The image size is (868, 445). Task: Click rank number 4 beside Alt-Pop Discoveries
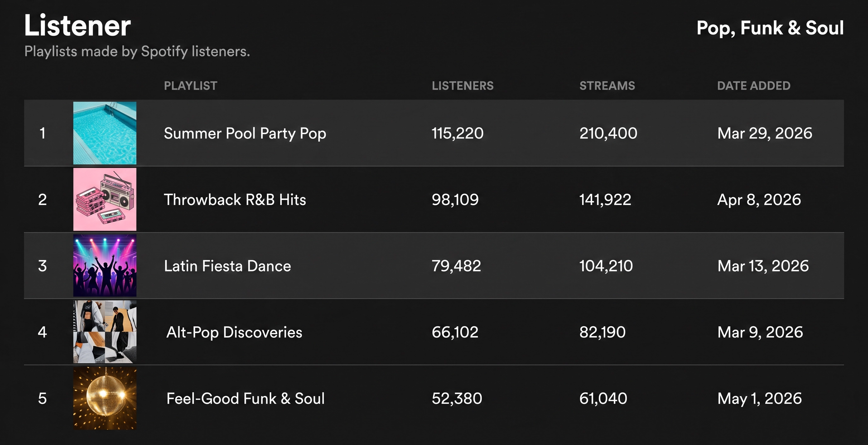tap(42, 332)
